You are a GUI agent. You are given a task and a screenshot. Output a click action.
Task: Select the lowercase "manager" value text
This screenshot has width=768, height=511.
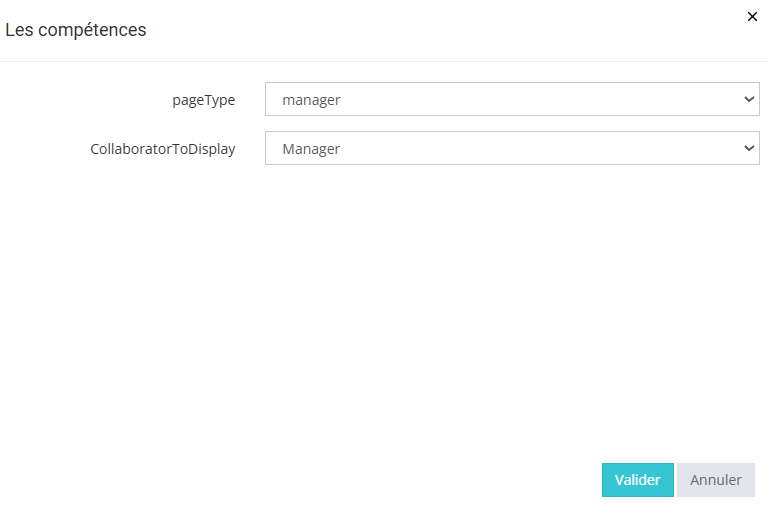311,100
